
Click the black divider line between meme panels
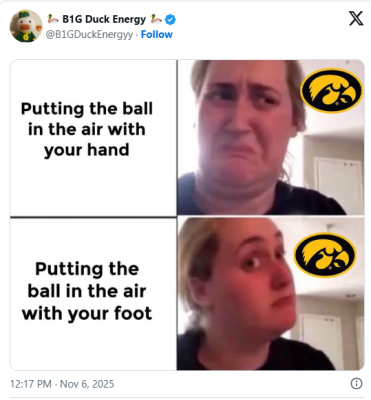(93, 217)
